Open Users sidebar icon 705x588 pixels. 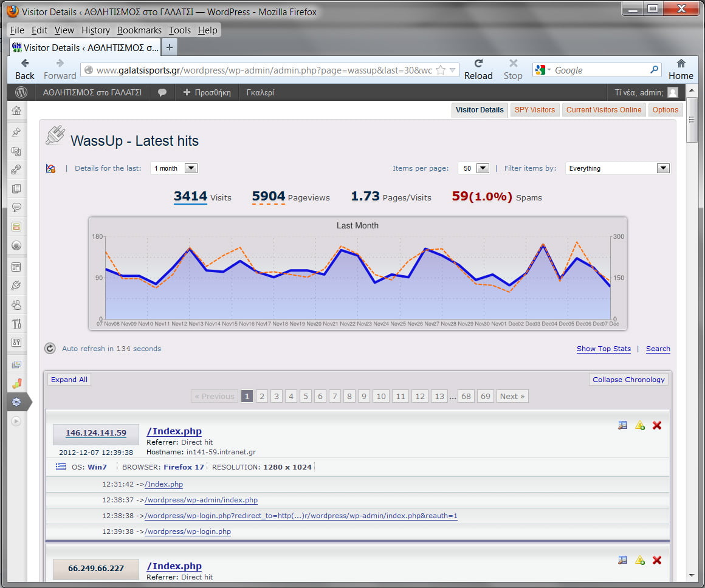pyautogui.click(x=16, y=305)
